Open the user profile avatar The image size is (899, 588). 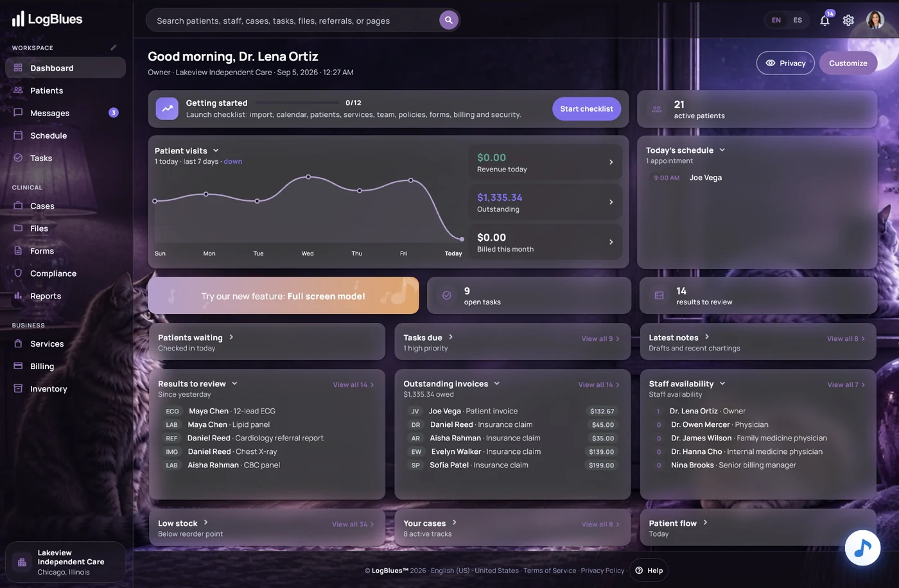(875, 20)
